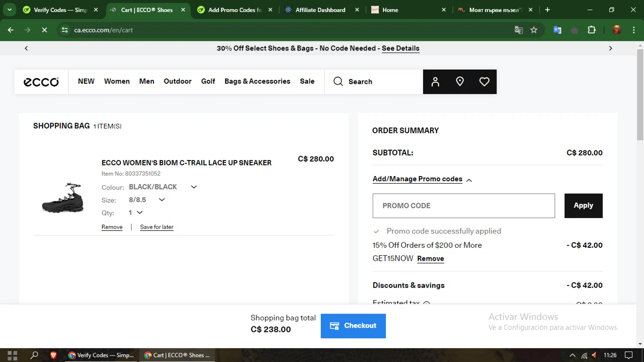Collapse the Add/Manage Promo codes section
Viewport: 644px width, 362px height.
(469, 180)
